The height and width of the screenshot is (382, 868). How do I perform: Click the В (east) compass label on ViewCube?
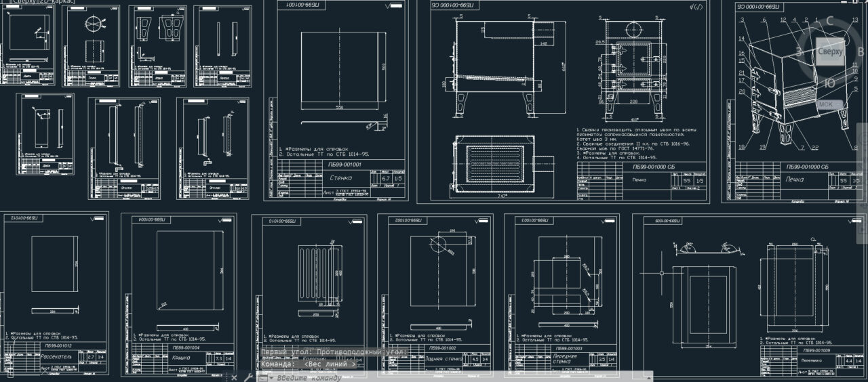tap(860, 51)
